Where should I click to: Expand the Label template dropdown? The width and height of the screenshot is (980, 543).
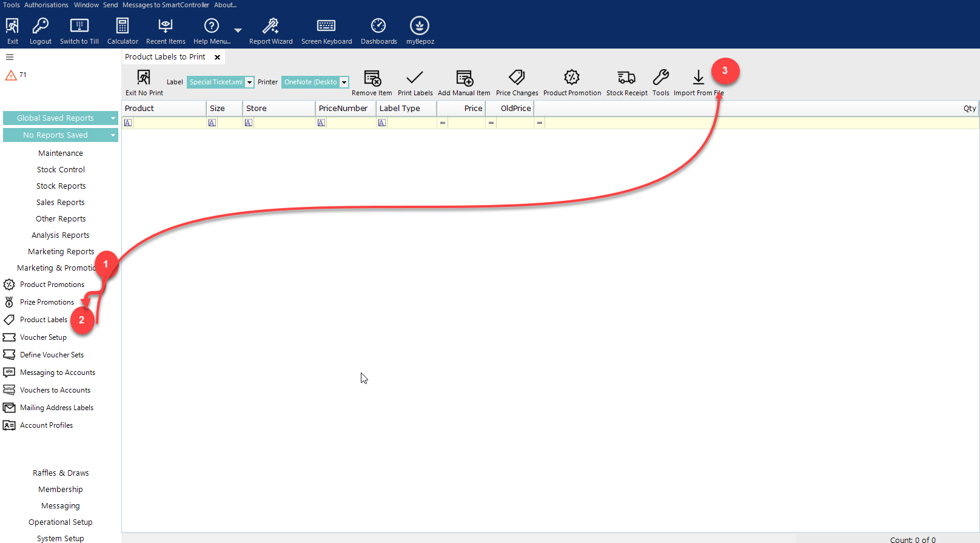coord(249,83)
